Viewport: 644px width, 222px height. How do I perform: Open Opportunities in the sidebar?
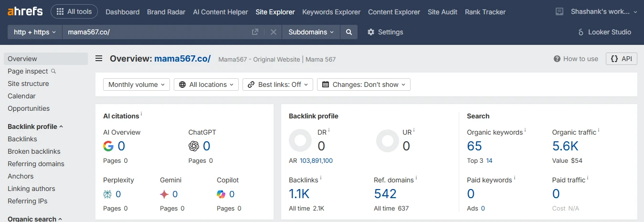[29, 108]
